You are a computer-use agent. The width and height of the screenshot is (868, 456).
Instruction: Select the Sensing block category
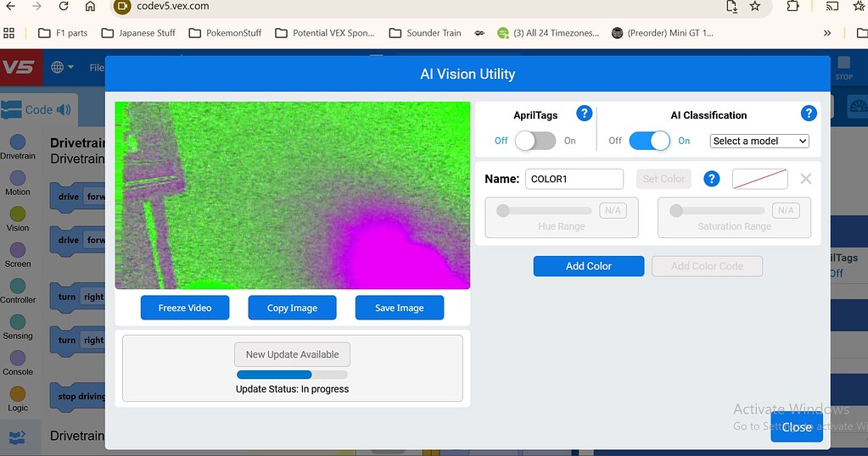[x=18, y=326]
